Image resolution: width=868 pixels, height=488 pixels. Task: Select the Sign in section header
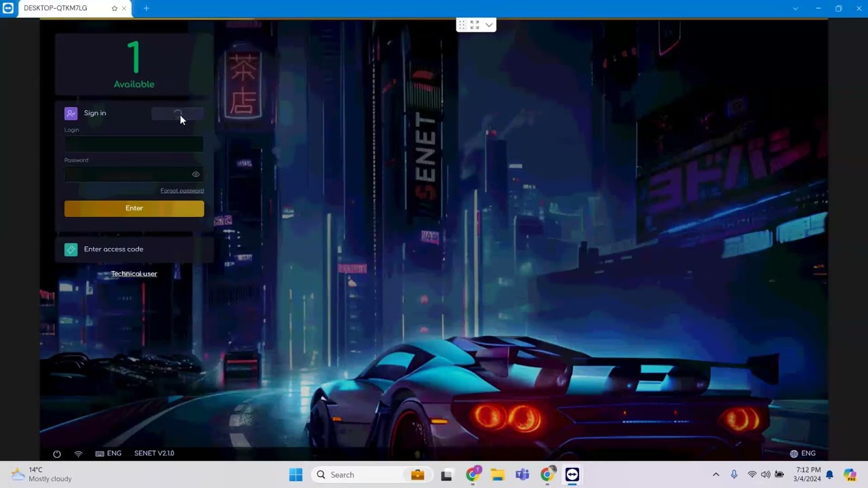95,113
